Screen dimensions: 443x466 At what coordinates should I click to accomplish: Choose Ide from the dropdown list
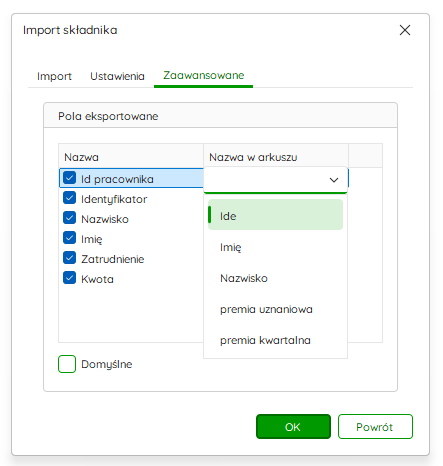[x=275, y=215]
